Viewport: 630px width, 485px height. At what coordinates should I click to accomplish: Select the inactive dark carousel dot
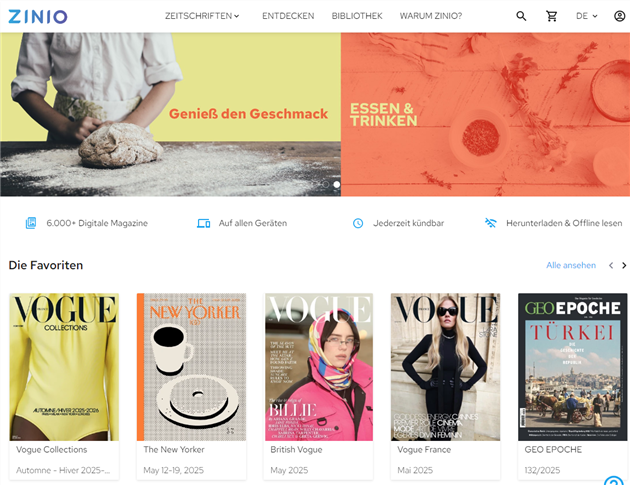coord(325,184)
